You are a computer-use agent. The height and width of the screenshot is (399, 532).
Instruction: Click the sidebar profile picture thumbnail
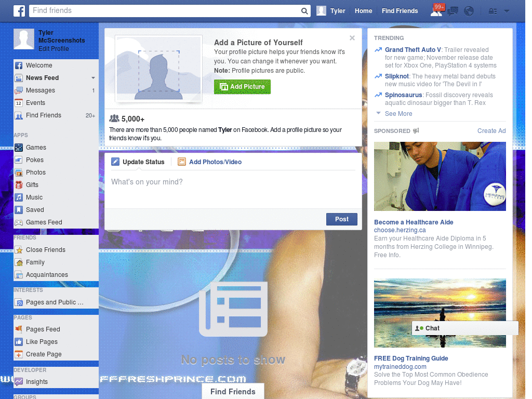[24, 39]
